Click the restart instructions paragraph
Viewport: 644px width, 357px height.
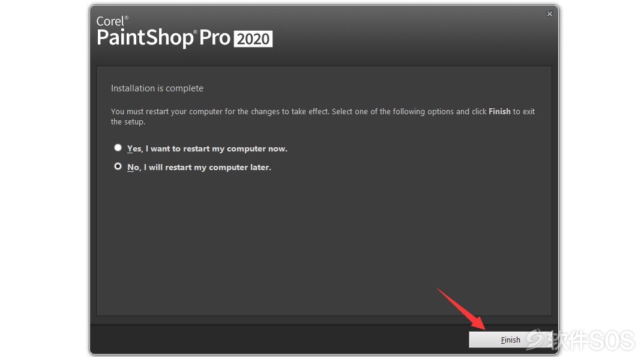click(x=323, y=117)
